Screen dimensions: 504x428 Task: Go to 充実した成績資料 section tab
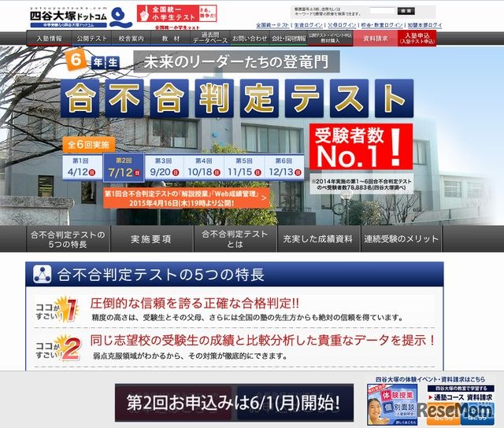(x=318, y=239)
